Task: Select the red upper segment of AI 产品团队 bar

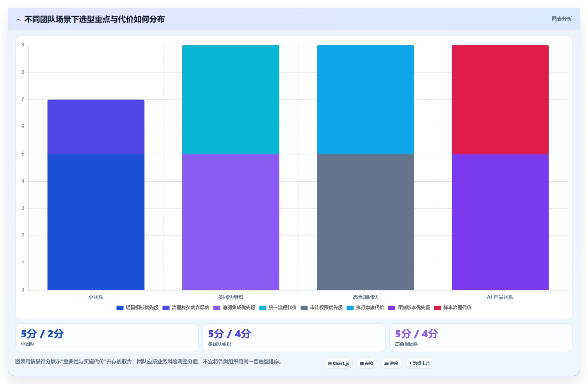Action: [x=500, y=99]
